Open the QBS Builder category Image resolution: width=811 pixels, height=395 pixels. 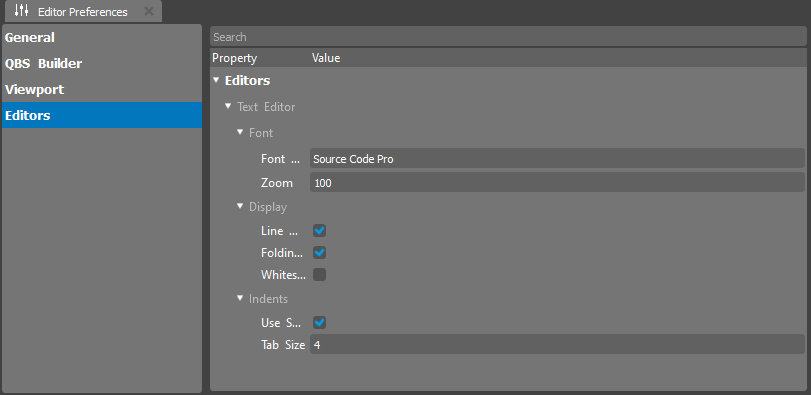coord(102,64)
